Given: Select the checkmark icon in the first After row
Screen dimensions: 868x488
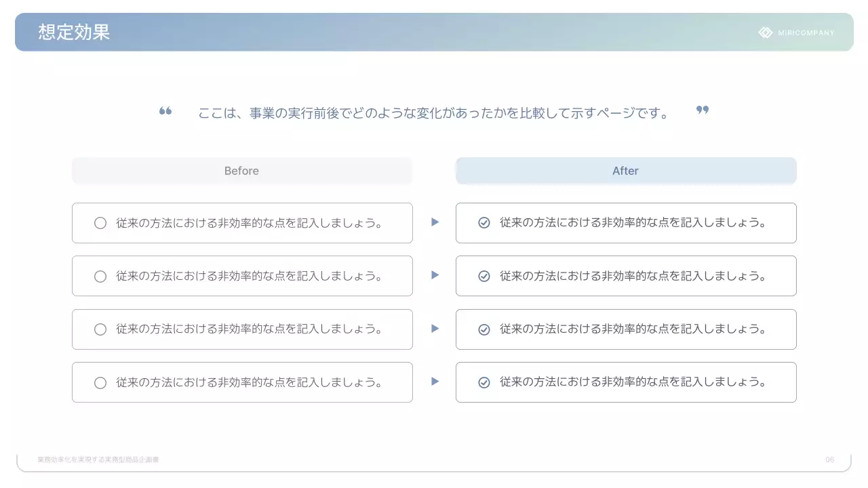Looking at the screenshot, I should point(484,222).
